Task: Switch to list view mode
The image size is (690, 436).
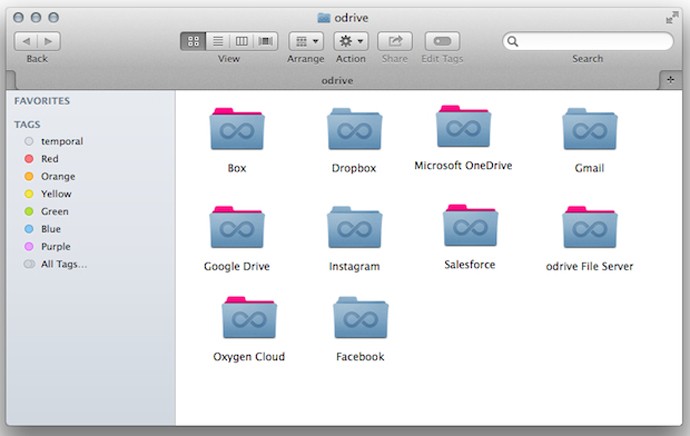Action: point(217,41)
